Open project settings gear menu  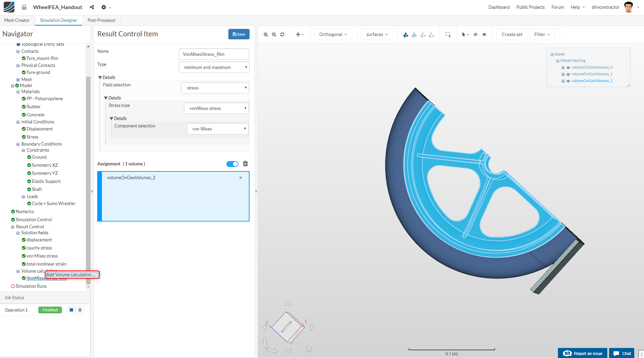coord(106,7)
